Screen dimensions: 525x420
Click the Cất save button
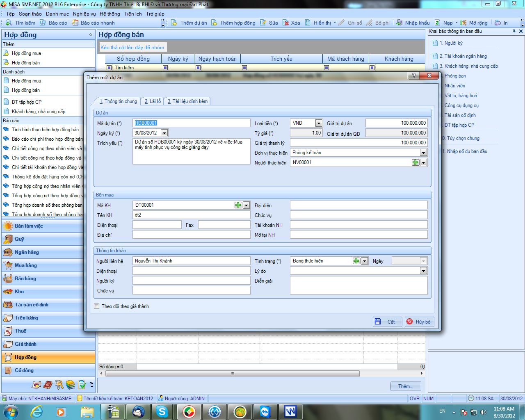coord(387,322)
